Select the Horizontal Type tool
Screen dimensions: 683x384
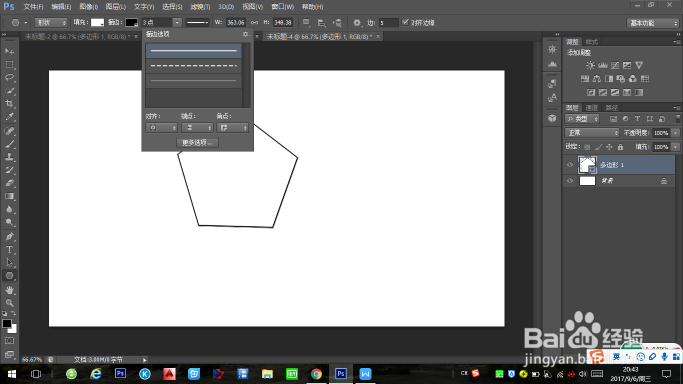[x=9, y=249]
